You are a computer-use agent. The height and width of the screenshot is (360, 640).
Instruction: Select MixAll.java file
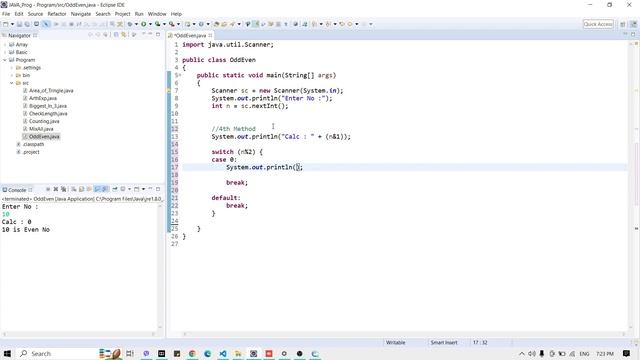click(x=41, y=129)
